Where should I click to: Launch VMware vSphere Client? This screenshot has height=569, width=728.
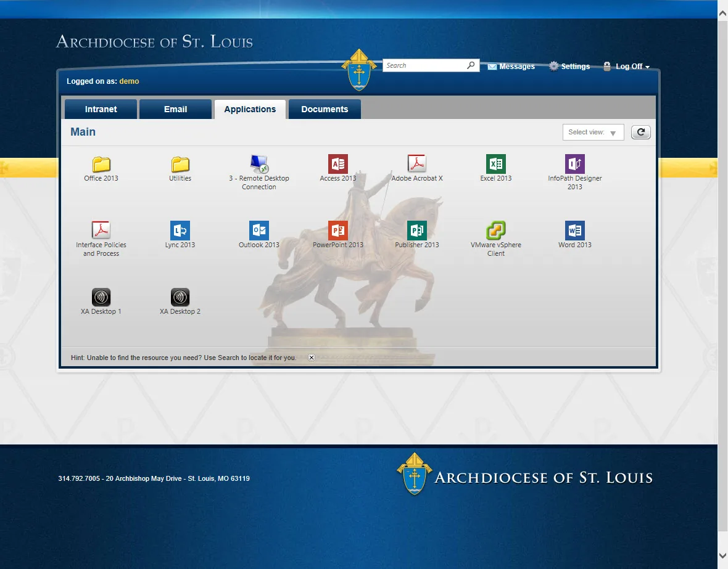[x=496, y=239]
